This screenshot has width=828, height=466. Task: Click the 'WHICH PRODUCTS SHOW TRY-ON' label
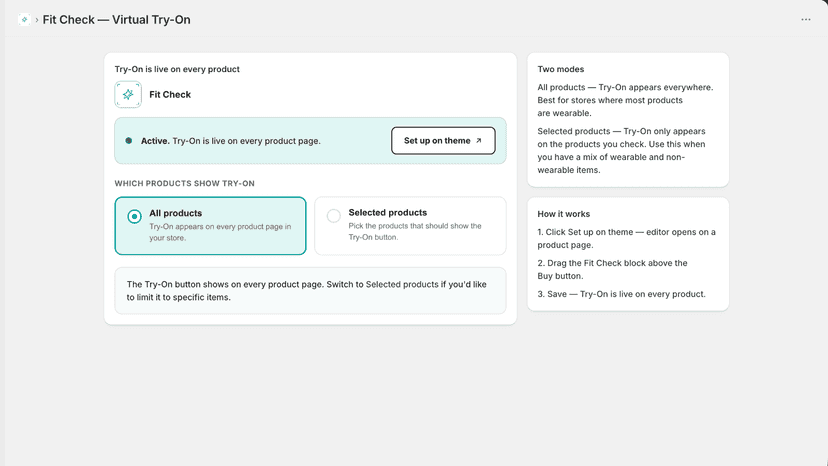tap(184, 183)
